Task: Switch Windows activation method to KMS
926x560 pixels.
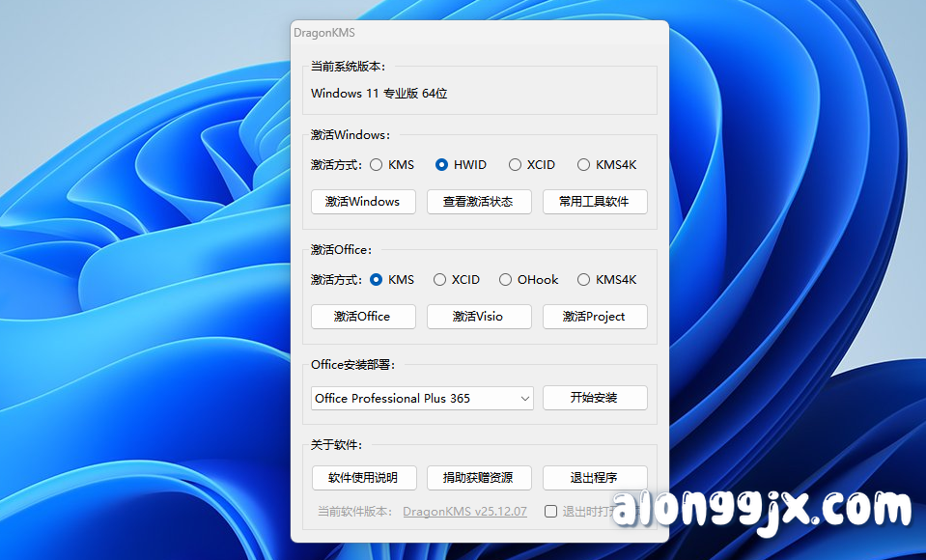Action: (375, 164)
